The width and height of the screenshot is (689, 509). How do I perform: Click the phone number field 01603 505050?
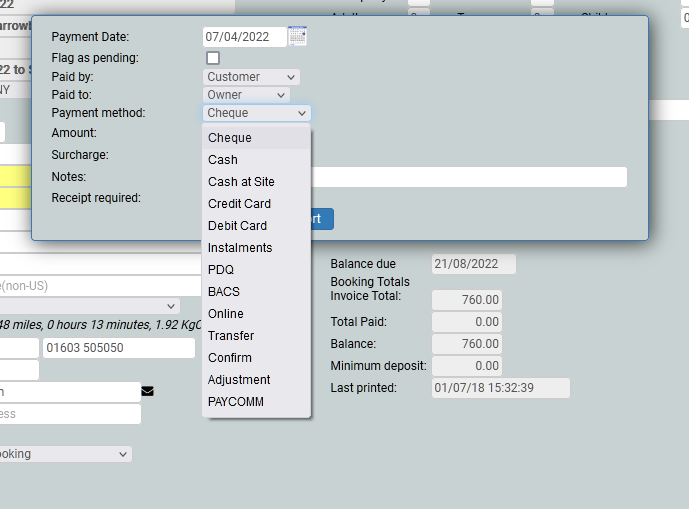118,348
